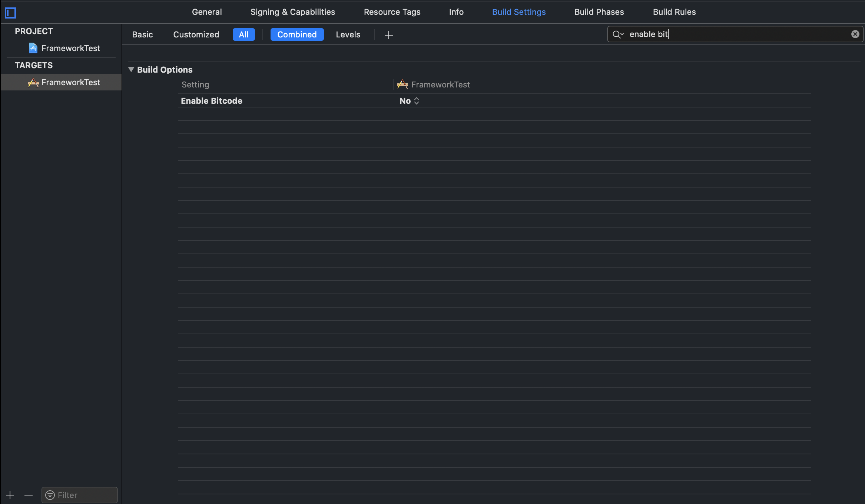Switch to Signing & Capabilities tab
The image size is (865, 504).
pos(292,12)
